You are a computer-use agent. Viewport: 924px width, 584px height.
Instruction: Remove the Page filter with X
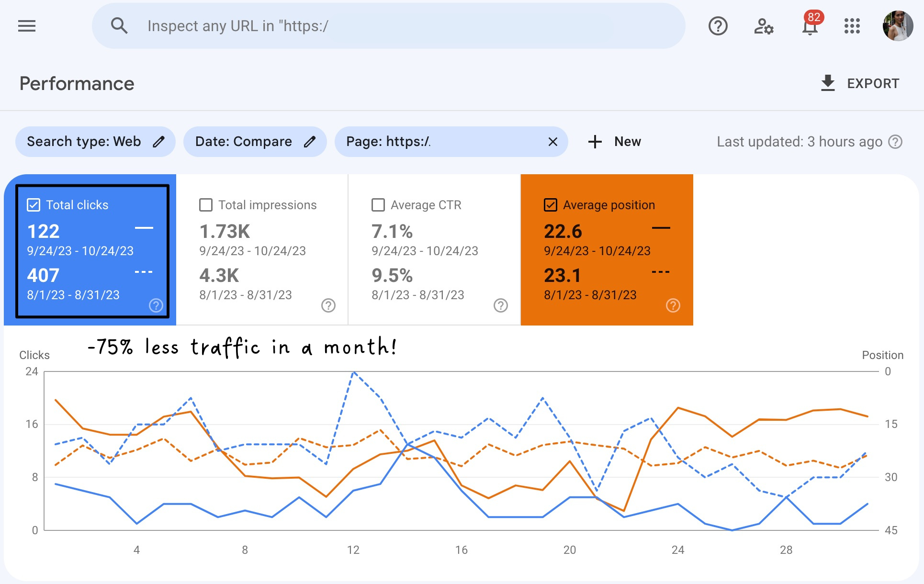(x=553, y=142)
